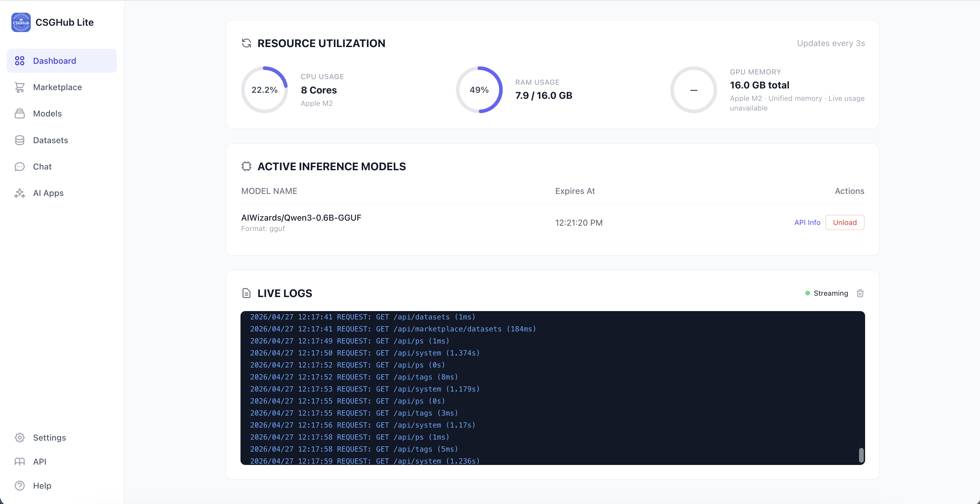Viewport: 980px width, 504px height.
Task: Open Settings from the sidebar
Action: pos(62,438)
